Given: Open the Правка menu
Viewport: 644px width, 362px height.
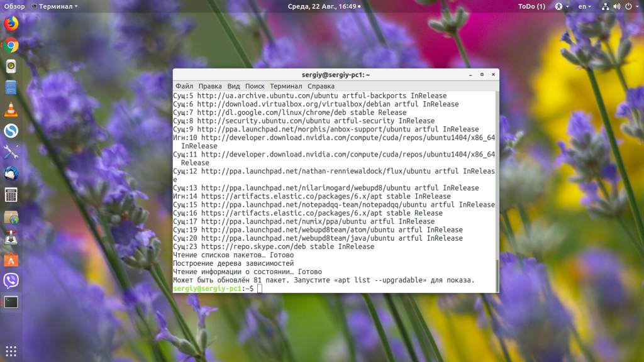Looking at the screenshot, I should pyautogui.click(x=210, y=86).
